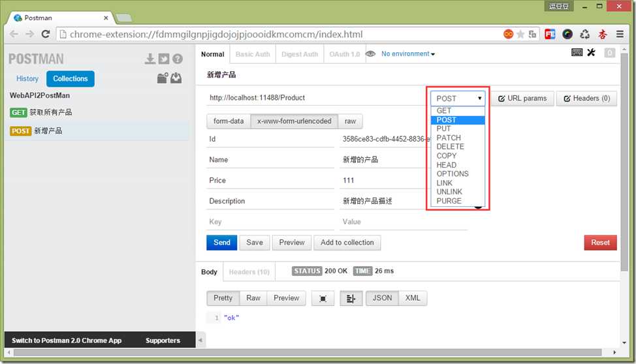This screenshot has width=636, height=364.
Task: Open the Basic Auth tab
Action: [x=253, y=54]
